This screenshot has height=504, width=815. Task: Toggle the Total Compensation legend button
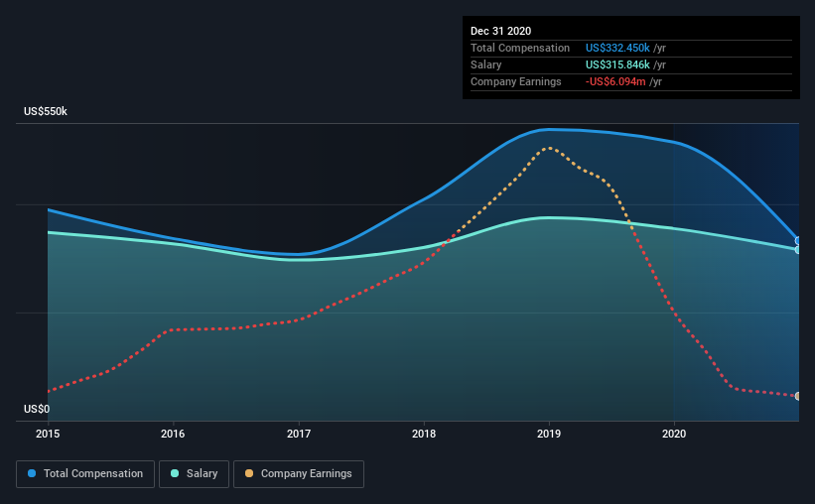click(85, 474)
